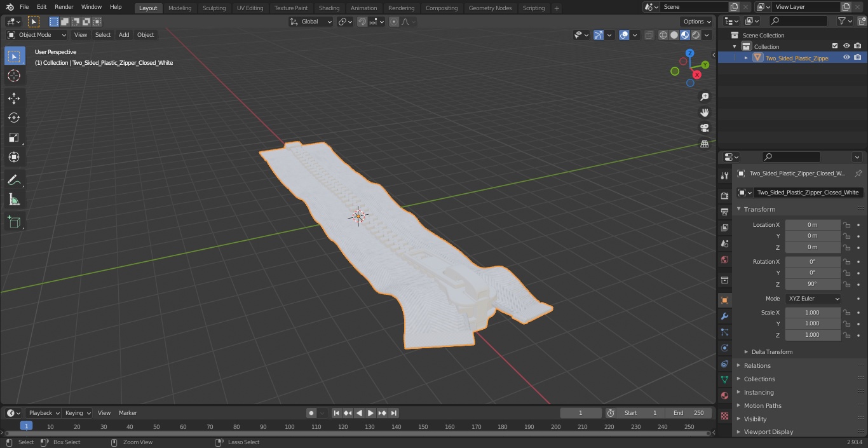Jump to the end frame button
This screenshot has height=448, width=868.
coord(394,413)
